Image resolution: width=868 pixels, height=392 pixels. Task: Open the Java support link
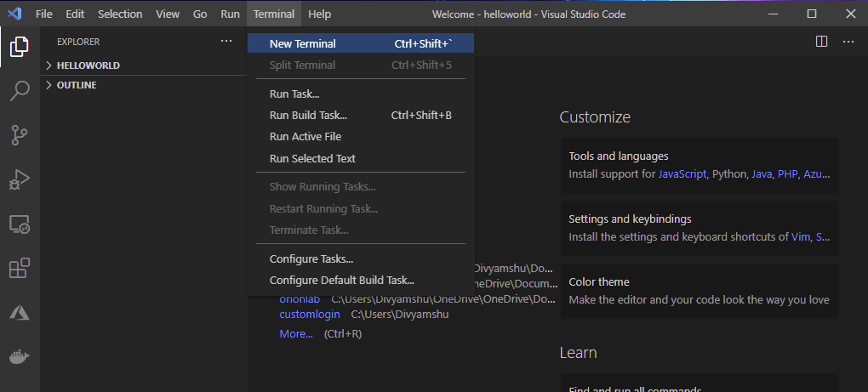(762, 173)
